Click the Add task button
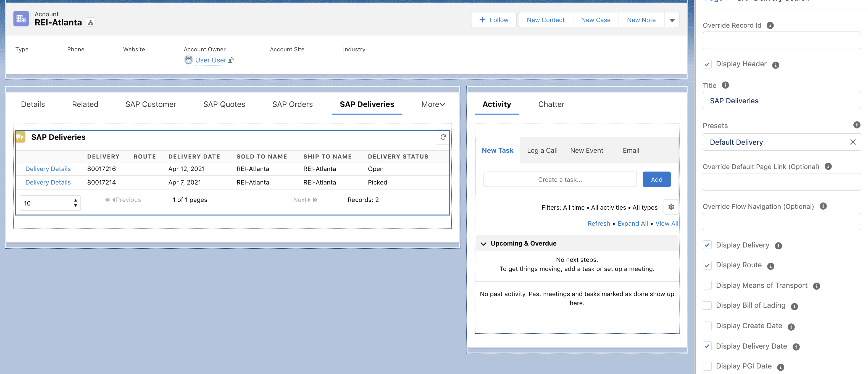Image resolution: width=868 pixels, height=374 pixels. point(656,180)
